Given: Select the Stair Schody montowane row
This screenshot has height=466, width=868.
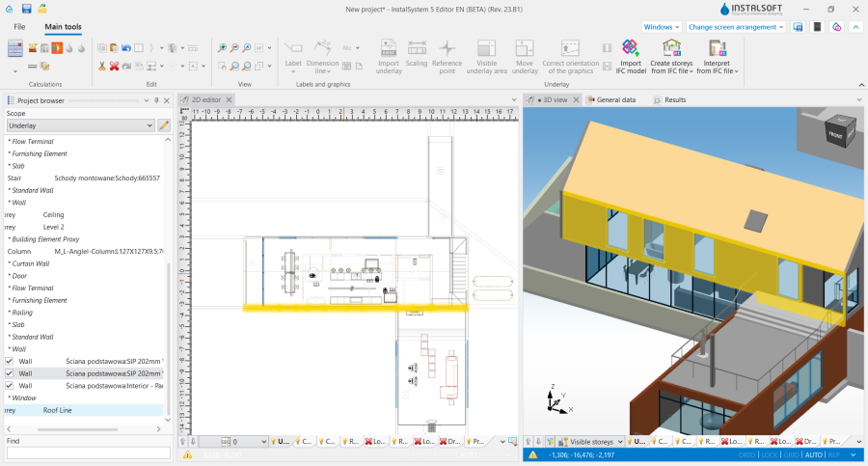Looking at the screenshot, I should click(83, 178).
